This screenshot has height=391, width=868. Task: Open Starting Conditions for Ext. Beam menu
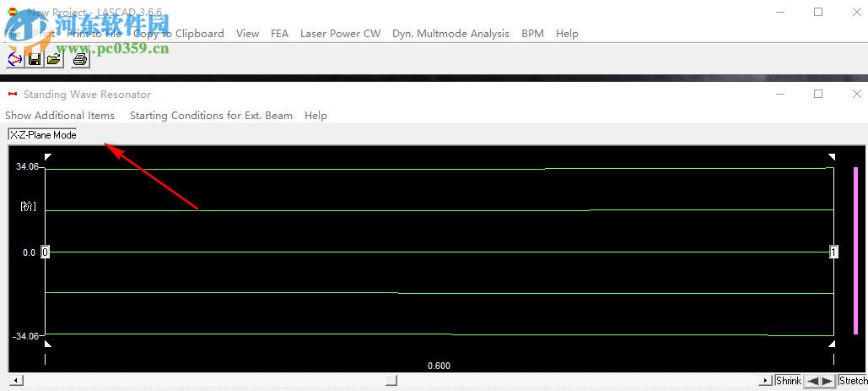pyautogui.click(x=211, y=116)
